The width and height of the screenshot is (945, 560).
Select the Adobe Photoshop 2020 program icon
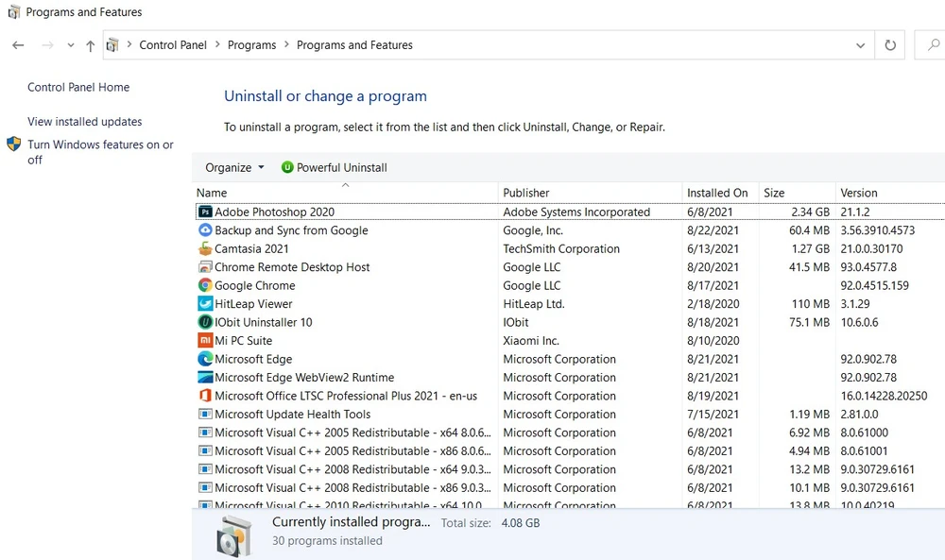pyautogui.click(x=205, y=212)
